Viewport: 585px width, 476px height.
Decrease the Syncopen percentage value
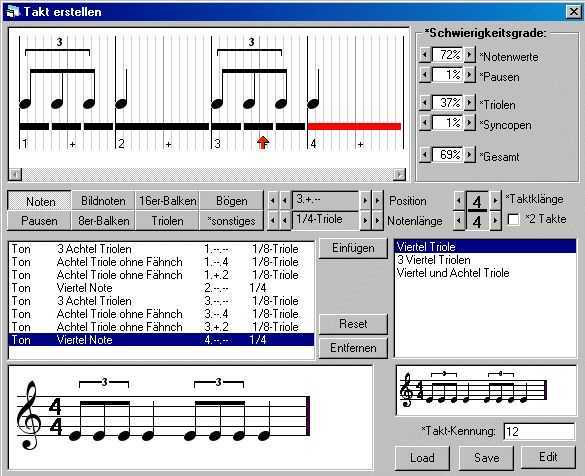(x=425, y=122)
